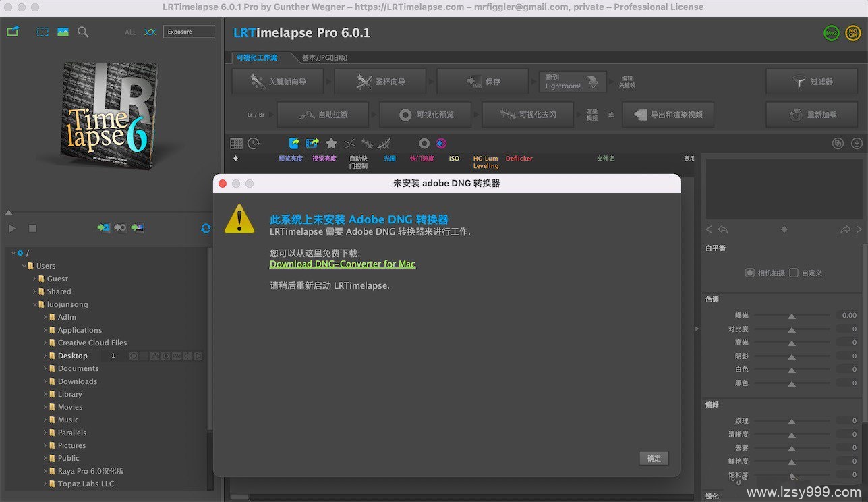Expand the Downloads folder in tree
Viewport: 868px width, 502px height.
point(45,381)
